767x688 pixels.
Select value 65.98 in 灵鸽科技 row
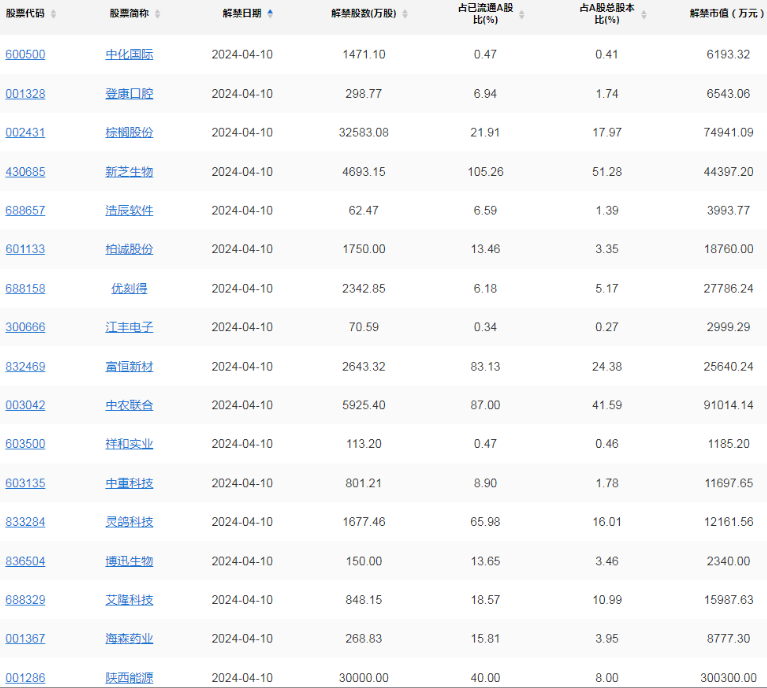485,522
